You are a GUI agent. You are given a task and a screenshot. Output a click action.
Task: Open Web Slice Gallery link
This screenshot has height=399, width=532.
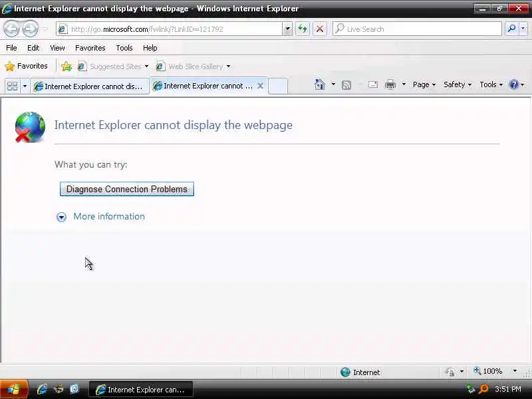196,66
